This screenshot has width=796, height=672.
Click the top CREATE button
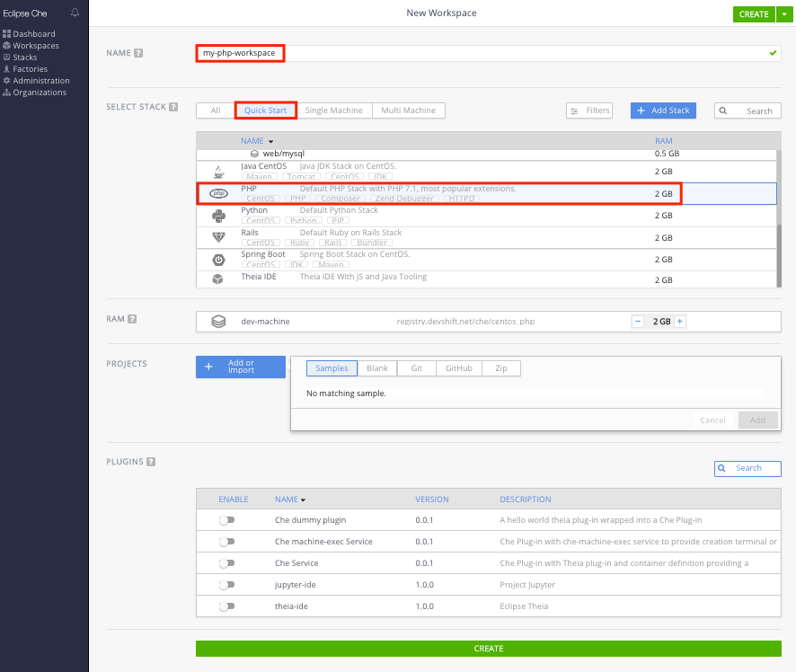coord(754,14)
